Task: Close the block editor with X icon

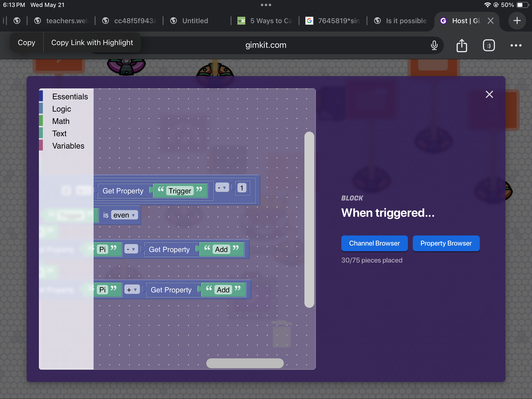Action: (x=489, y=94)
